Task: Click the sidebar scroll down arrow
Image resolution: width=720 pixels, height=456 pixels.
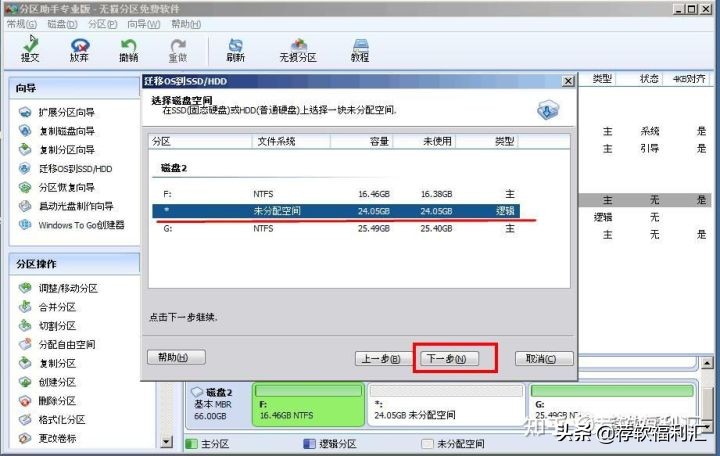Action: (167, 442)
